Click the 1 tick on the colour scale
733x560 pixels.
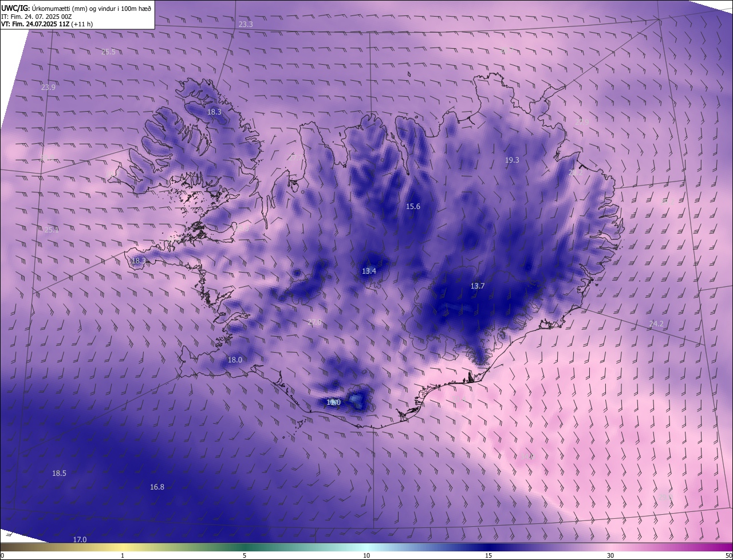coord(123,556)
